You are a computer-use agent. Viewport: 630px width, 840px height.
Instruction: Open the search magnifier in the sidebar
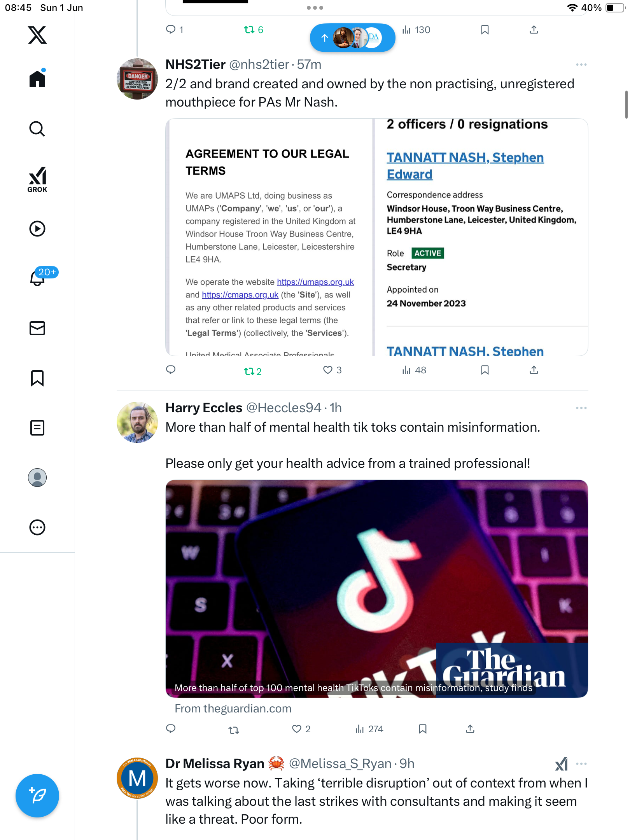pos(37,129)
